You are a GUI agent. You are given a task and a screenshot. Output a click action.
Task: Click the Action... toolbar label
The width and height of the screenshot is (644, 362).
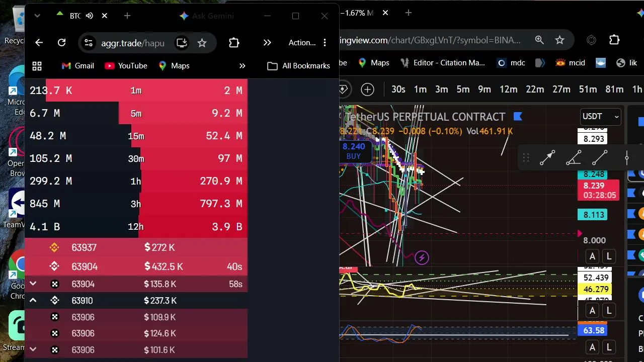point(302,43)
